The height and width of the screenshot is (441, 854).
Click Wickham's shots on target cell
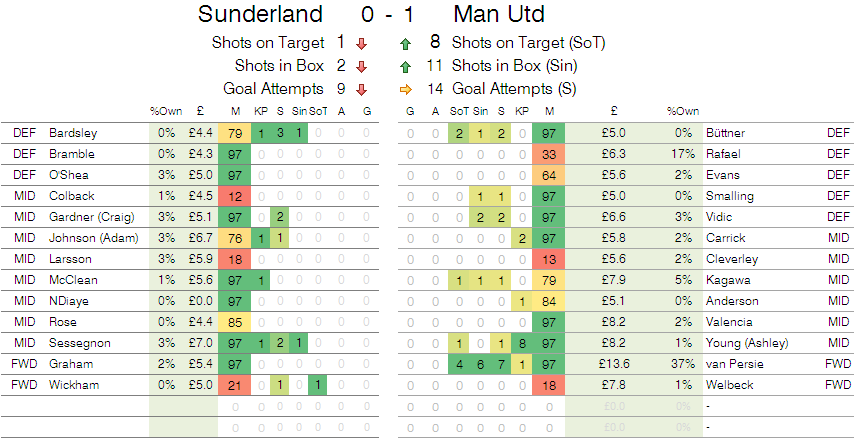pyautogui.click(x=318, y=385)
